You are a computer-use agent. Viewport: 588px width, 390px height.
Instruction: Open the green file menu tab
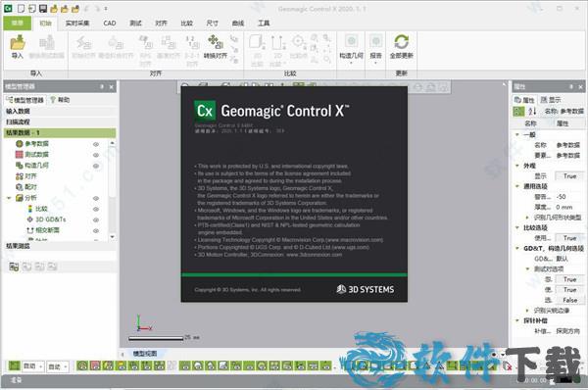pos(18,24)
